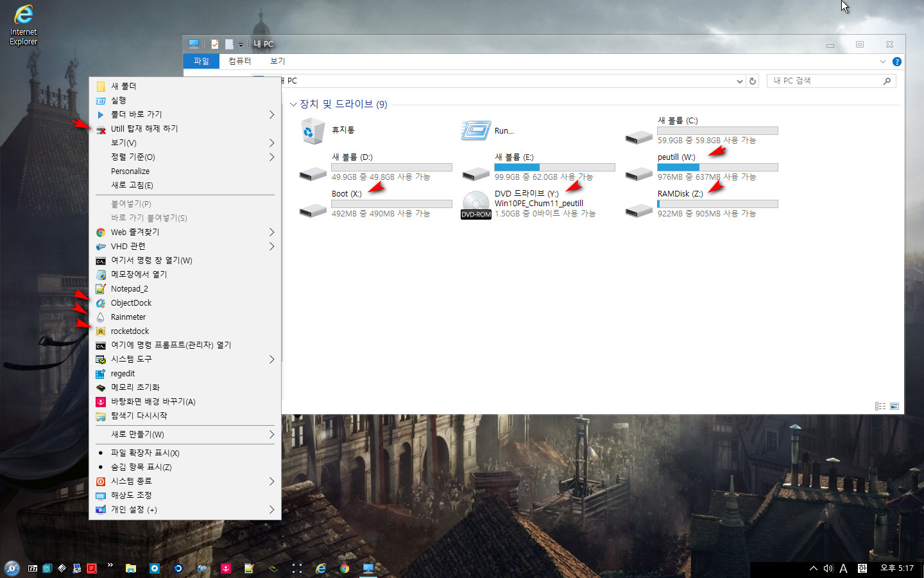
Task: Toggle 숨김 항목 표시(Z) option
Action: 185,467
